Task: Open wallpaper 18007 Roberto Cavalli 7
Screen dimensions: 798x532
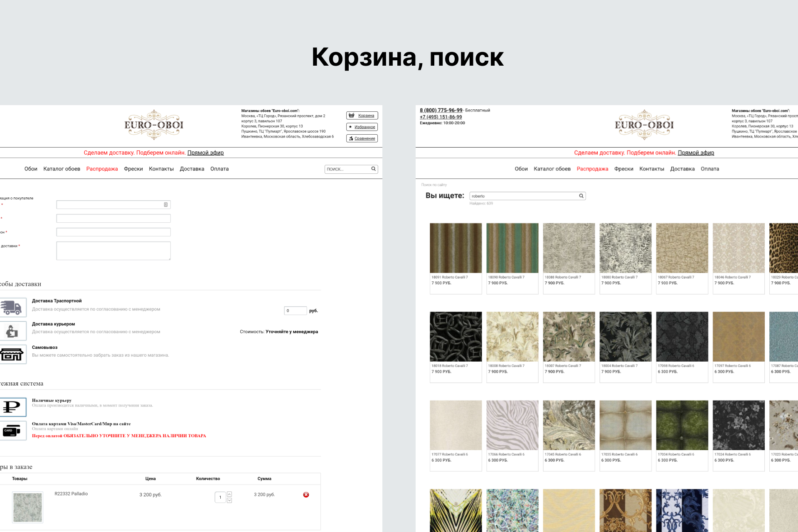Action: click(569, 347)
